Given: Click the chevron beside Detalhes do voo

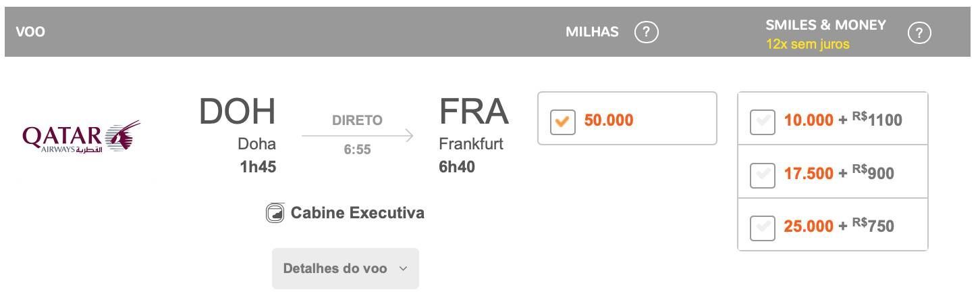Looking at the screenshot, I should click(x=403, y=269).
